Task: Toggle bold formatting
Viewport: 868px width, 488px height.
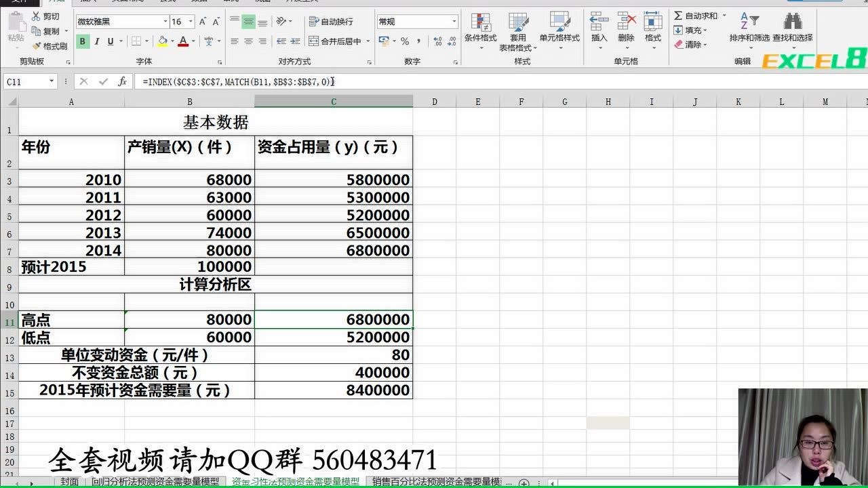Action: [83, 41]
